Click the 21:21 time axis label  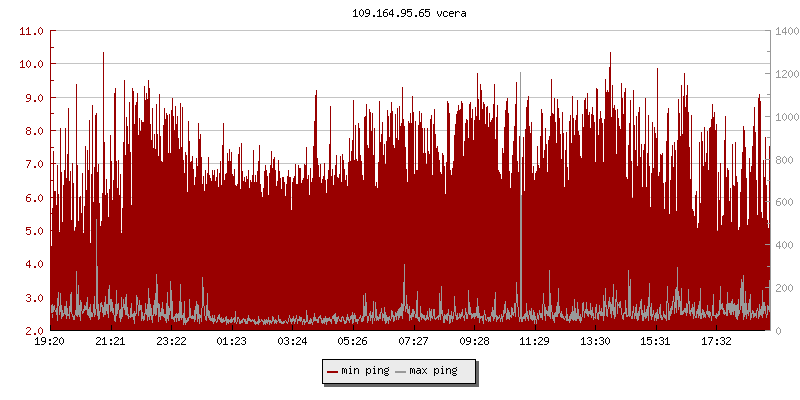(x=111, y=342)
